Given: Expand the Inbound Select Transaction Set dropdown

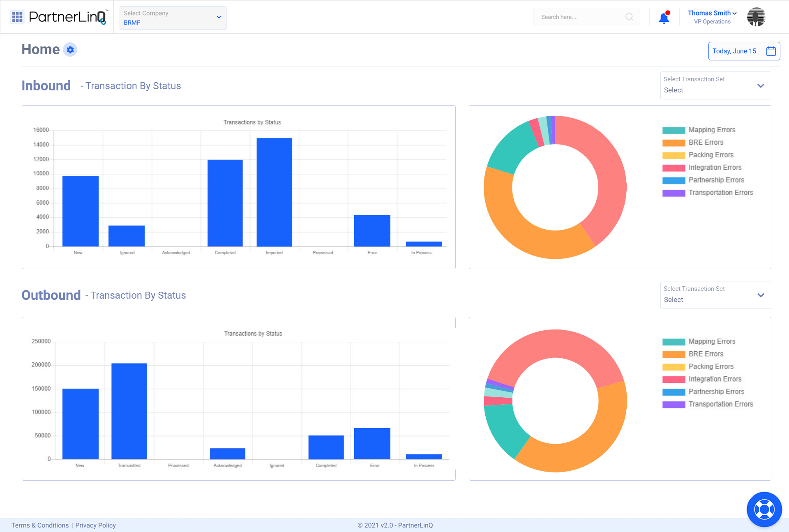Looking at the screenshot, I should click(760, 85).
